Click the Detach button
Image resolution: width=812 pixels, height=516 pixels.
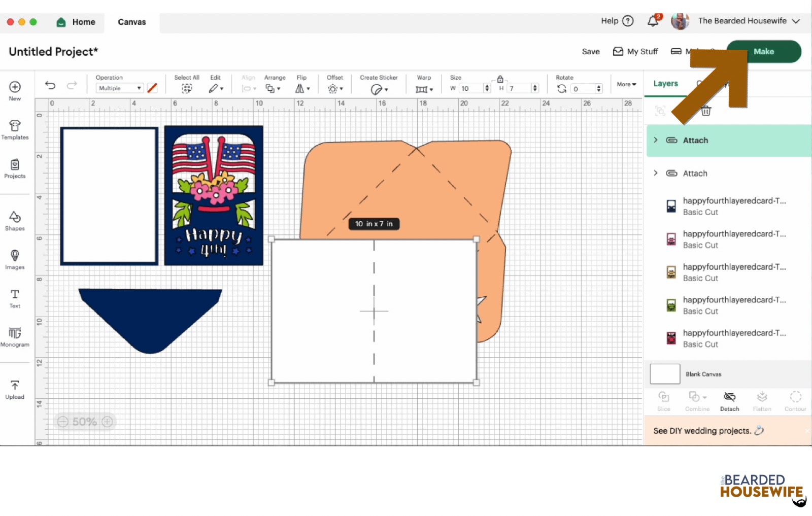click(730, 401)
